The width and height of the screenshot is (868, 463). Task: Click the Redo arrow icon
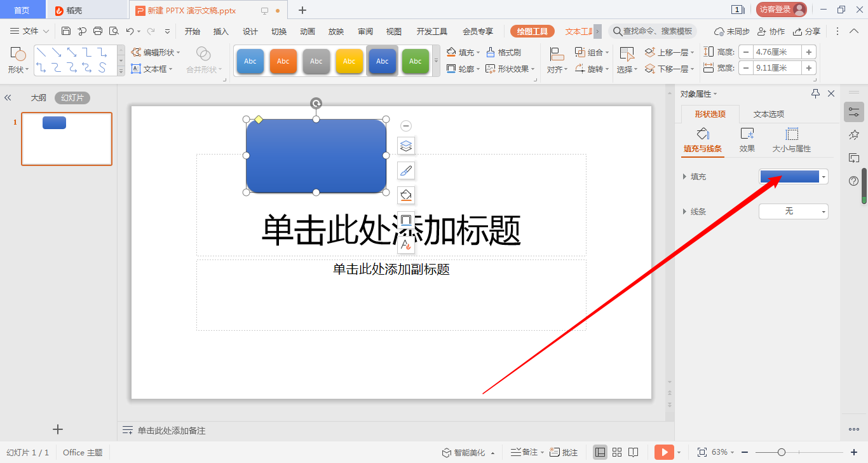click(151, 31)
